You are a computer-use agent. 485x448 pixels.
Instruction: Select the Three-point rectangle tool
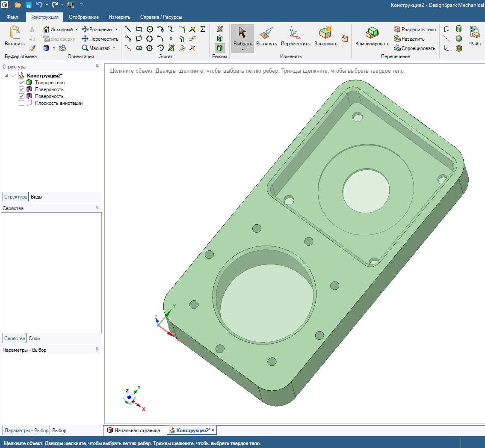click(x=139, y=39)
